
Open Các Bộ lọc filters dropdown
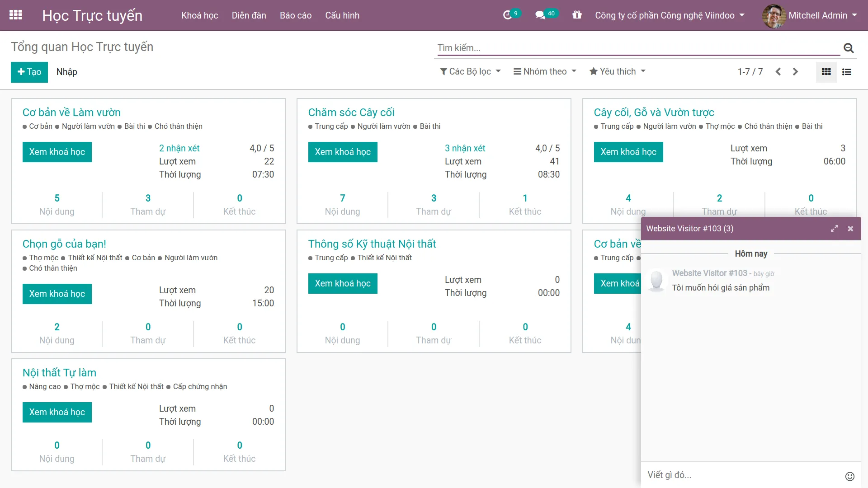coord(470,71)
